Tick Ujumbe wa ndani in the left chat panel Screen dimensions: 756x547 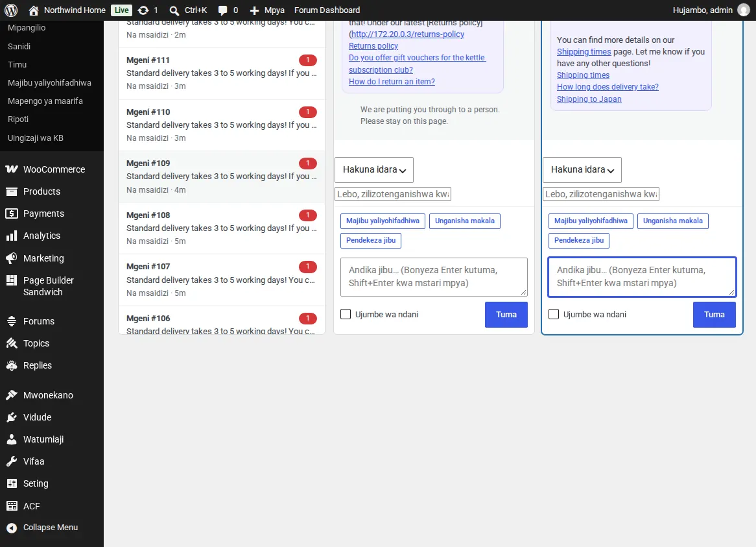click(346, 315)
